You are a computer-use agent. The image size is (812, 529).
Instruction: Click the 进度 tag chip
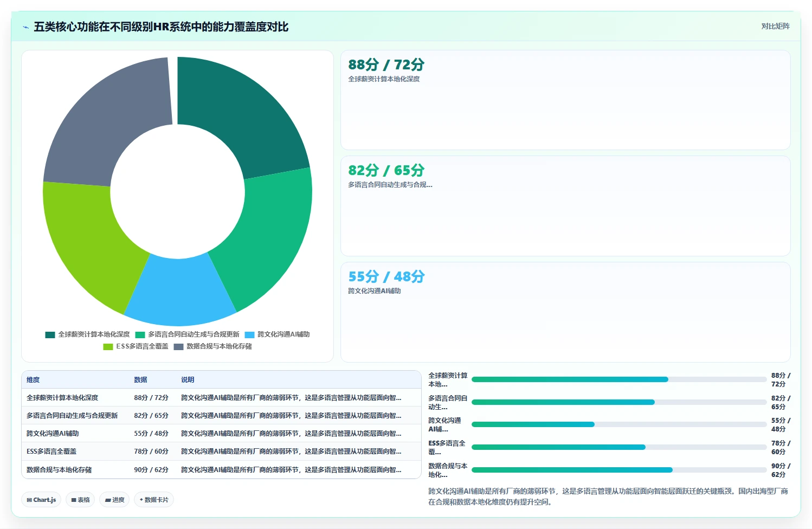[x=114, y=500]
